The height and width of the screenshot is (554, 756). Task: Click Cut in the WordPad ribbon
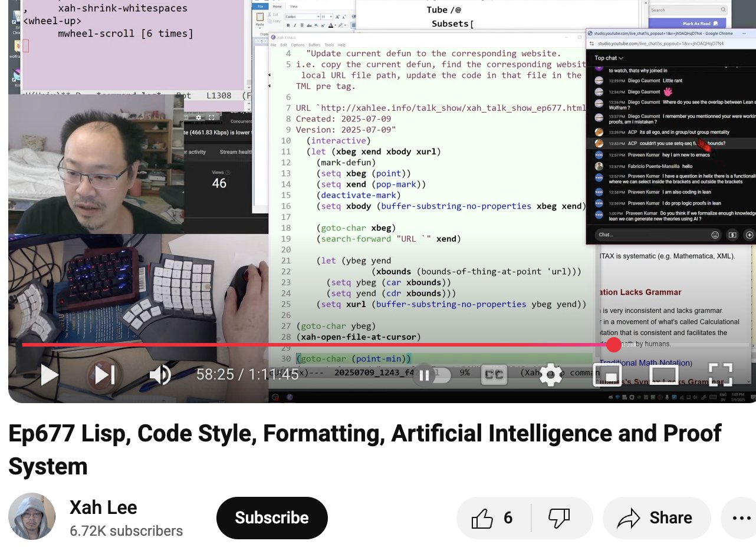272,15
